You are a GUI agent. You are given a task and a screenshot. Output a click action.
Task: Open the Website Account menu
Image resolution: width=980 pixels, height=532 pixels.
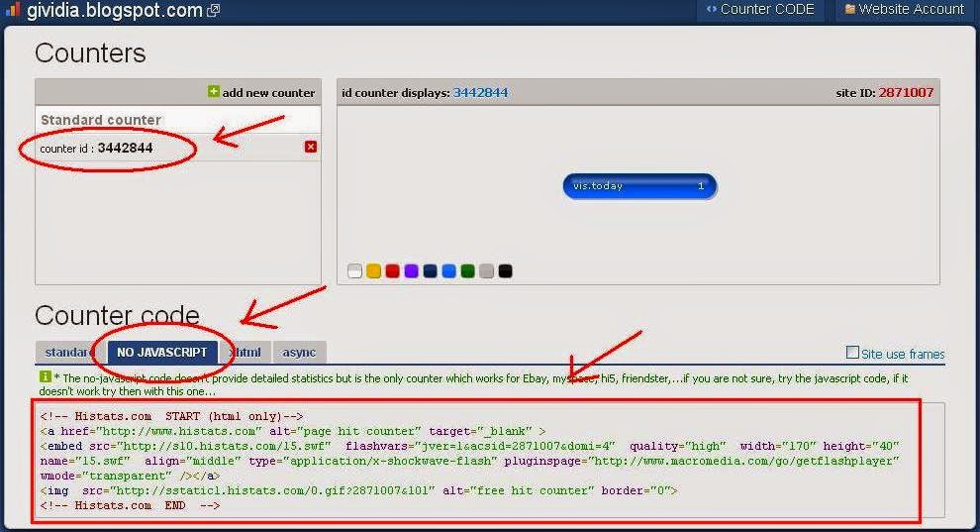point(904,9)
